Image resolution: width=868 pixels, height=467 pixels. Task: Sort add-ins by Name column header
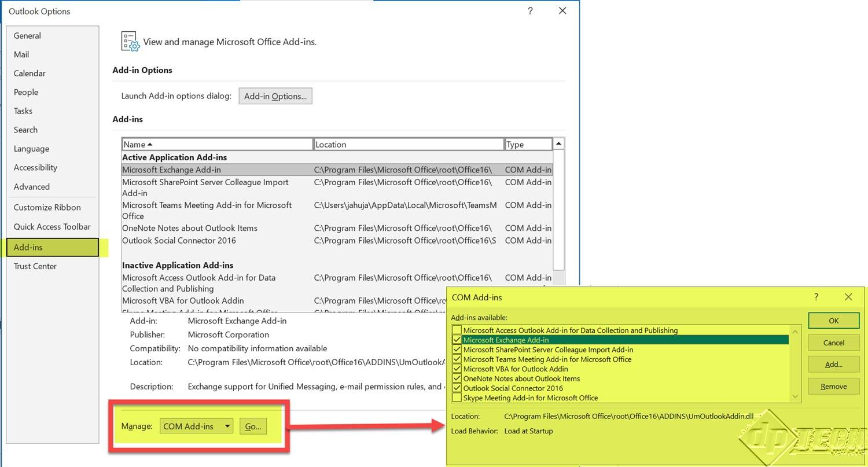217,144
